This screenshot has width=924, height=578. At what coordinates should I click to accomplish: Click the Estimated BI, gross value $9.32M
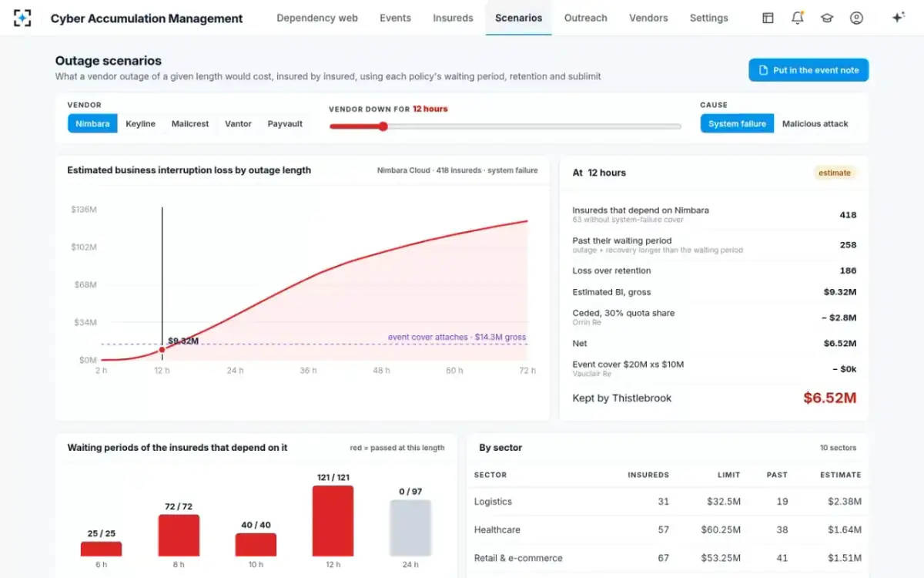839,292
